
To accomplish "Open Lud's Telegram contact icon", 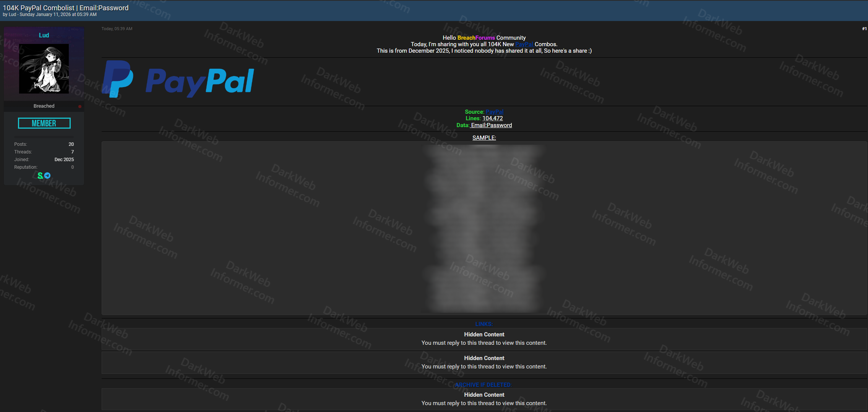I will (x=47, y=176).
